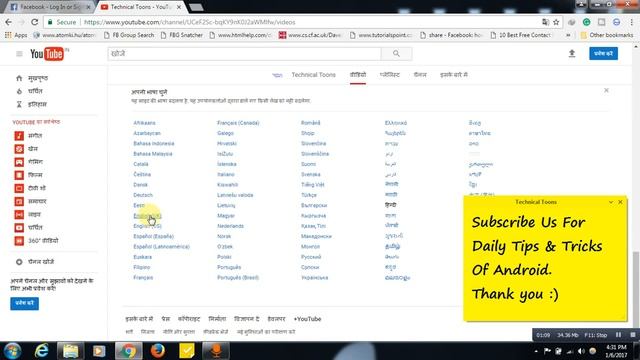
Task: Choose Italiano language
Action: click(226, 174)
